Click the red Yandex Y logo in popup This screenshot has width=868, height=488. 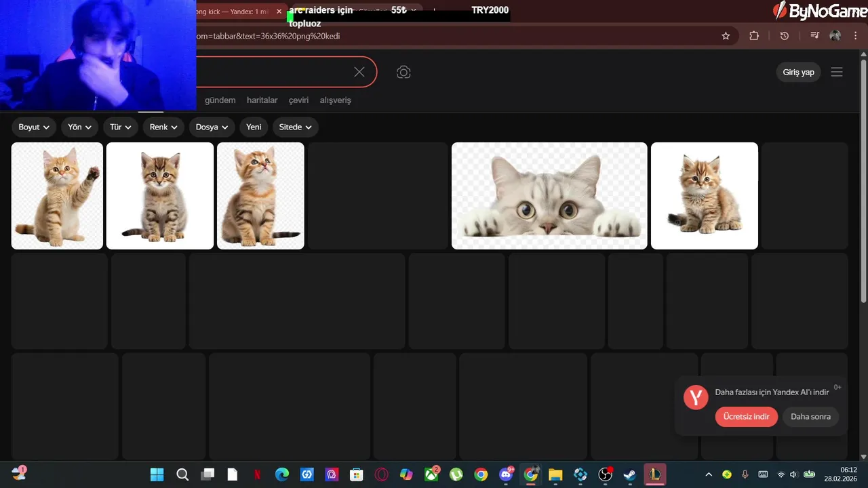[x=696, y=396]
